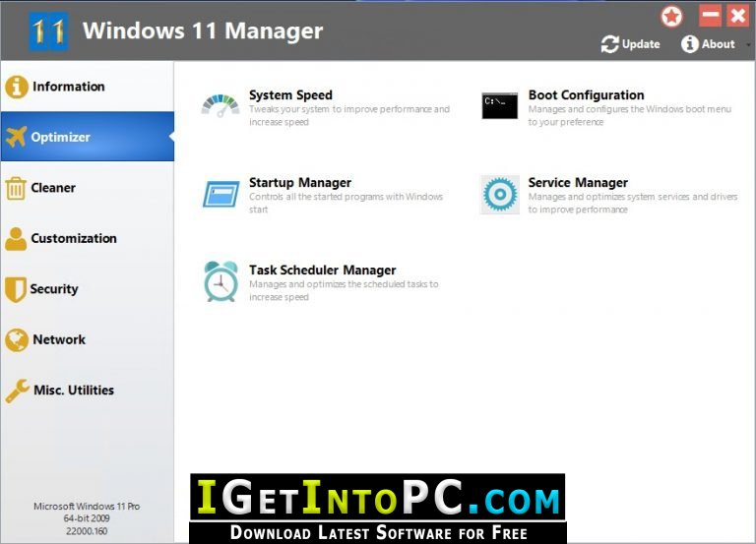Viewport: 756px width, 544px height.
Task: Click the Microsoft Windows 11 Pro version text
Action: (87, 507)
